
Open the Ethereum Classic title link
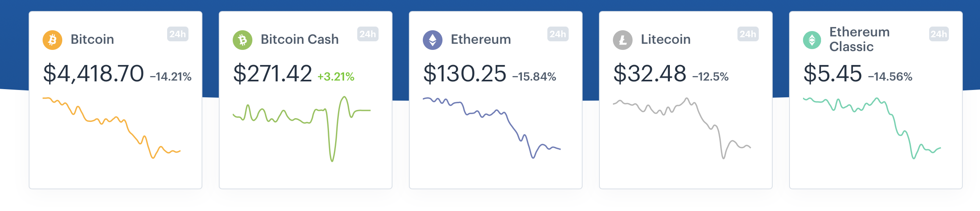click(859, 39)
